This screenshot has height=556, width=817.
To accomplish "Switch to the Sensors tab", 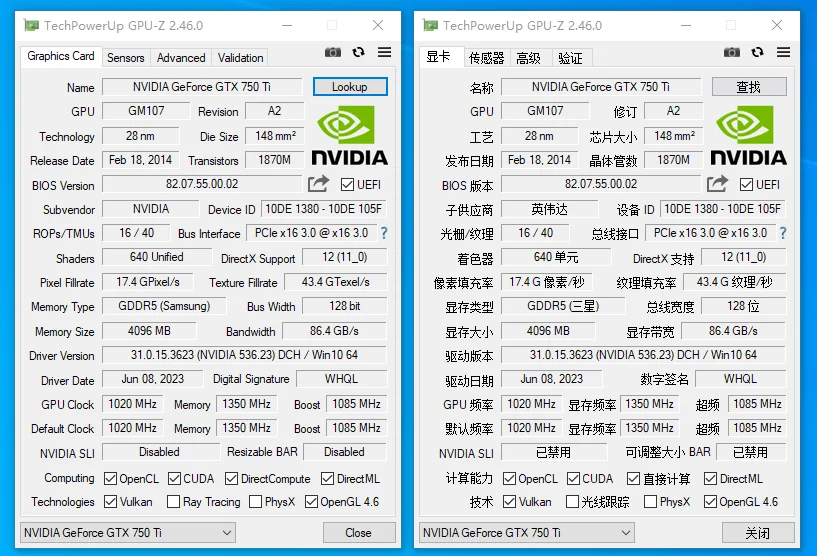I will tap(126, 58).
